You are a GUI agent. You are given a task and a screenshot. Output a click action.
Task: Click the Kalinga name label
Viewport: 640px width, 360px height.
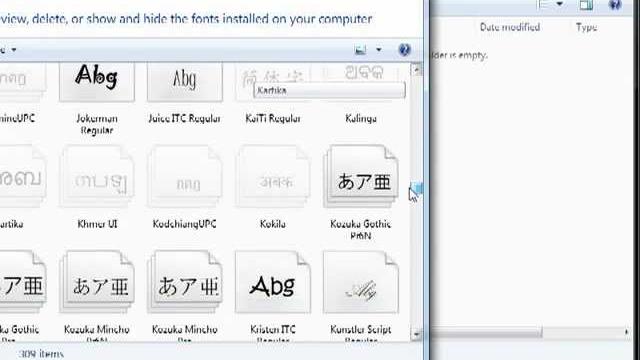361,118
